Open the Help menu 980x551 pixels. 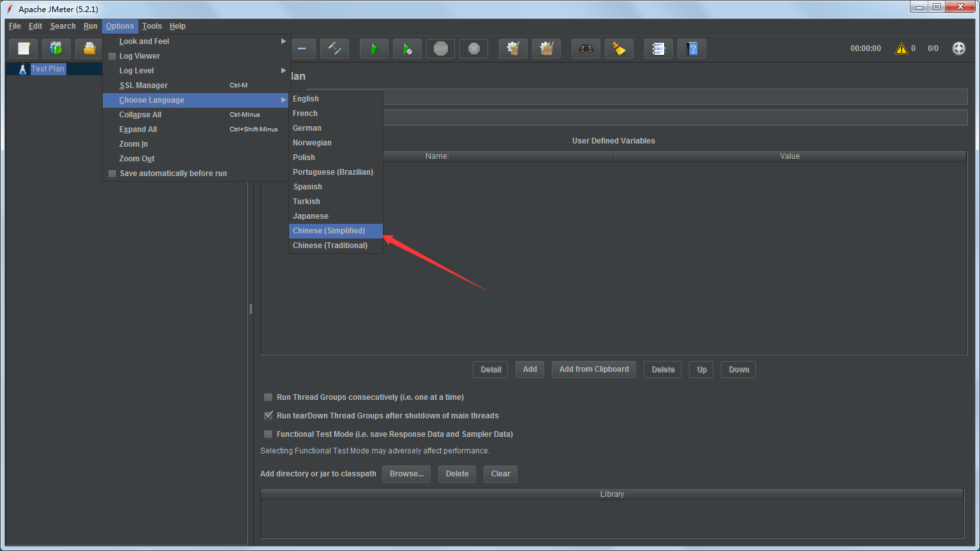(x=177, y=26)
